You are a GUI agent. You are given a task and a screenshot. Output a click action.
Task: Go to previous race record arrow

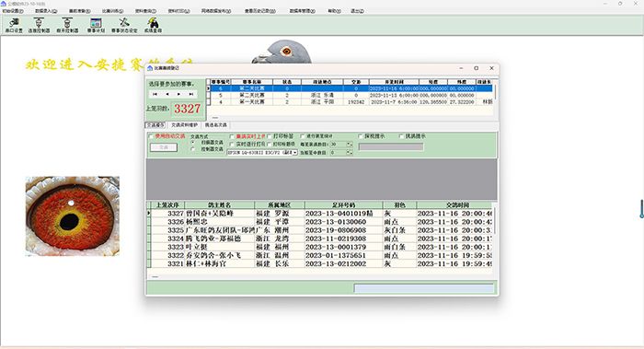[167, 94]
